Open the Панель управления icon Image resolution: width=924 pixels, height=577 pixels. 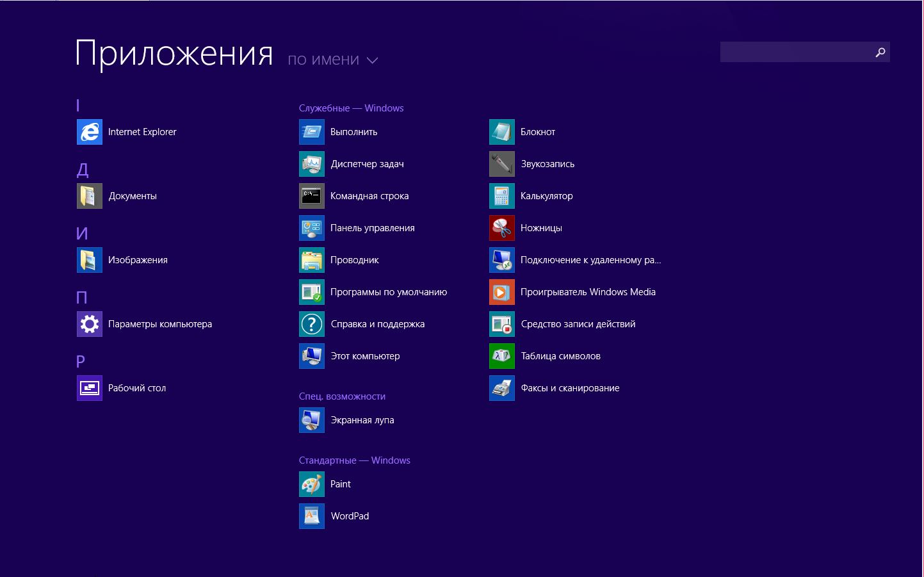point(312,228)
